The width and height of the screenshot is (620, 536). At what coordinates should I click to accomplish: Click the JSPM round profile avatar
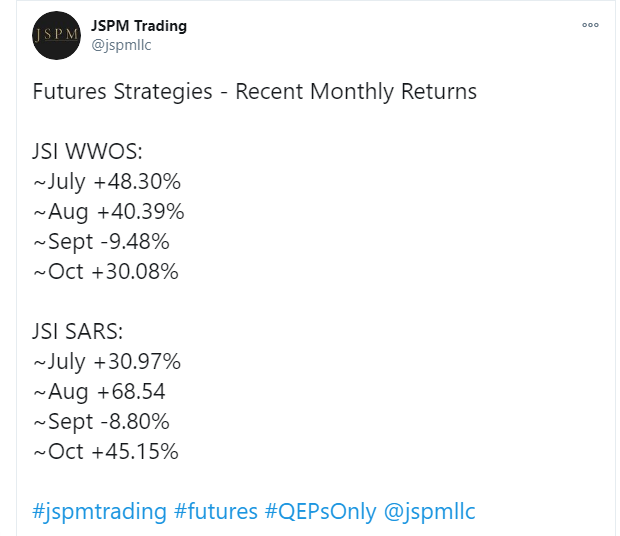click(57, 36)
